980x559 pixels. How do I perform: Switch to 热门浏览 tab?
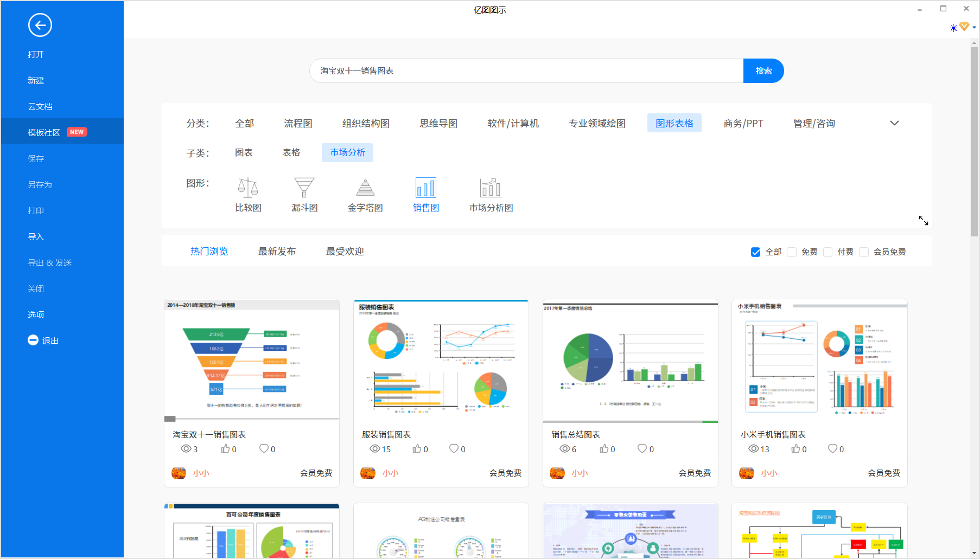[x=209, y=251]
